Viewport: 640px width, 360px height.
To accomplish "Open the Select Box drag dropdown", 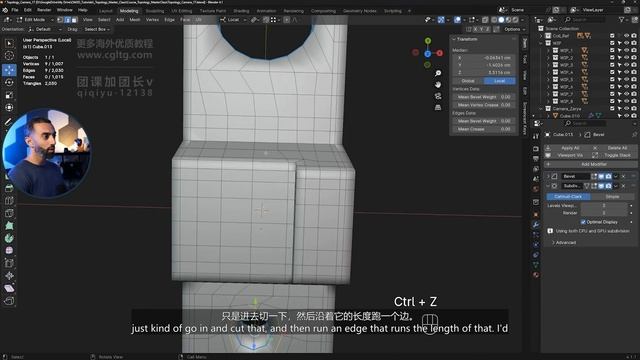I will tap(97, 29).
